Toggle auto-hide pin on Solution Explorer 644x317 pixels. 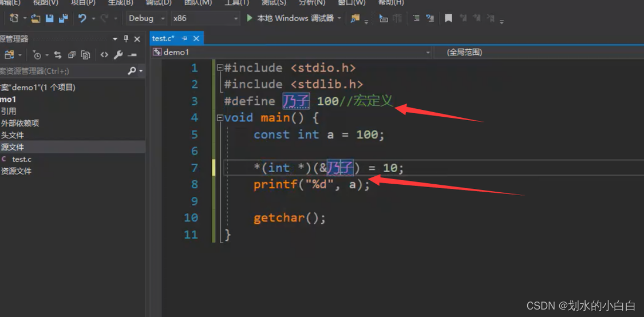126,39
